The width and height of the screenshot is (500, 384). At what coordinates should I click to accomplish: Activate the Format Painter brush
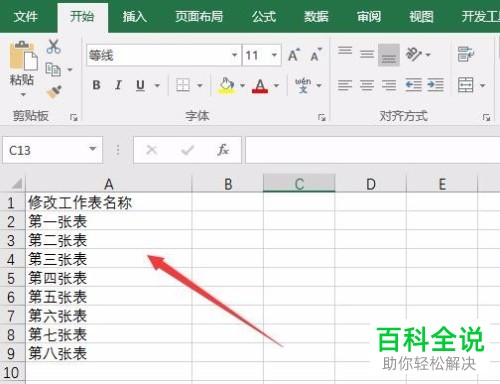click(x=53, y=92)
